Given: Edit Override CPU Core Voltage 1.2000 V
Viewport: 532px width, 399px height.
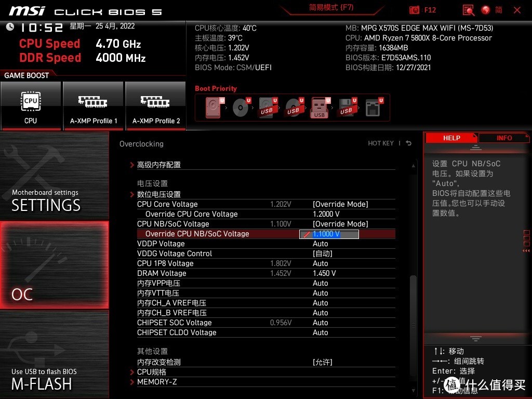Looking at the screenshot, I should click(x=326, y=214).
